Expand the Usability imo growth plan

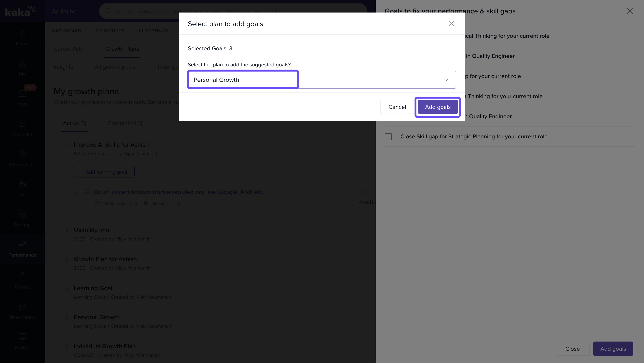click(x=66, y=230)
